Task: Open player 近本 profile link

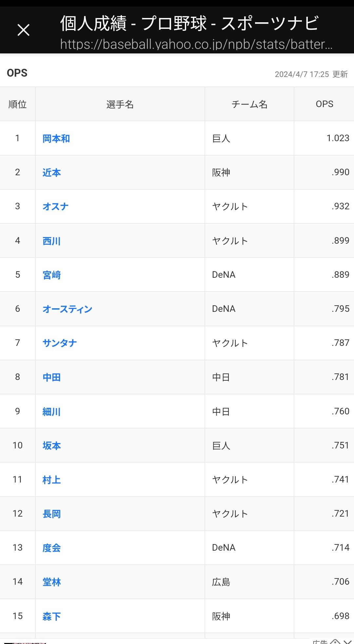Action: click(x=51, y=173)
